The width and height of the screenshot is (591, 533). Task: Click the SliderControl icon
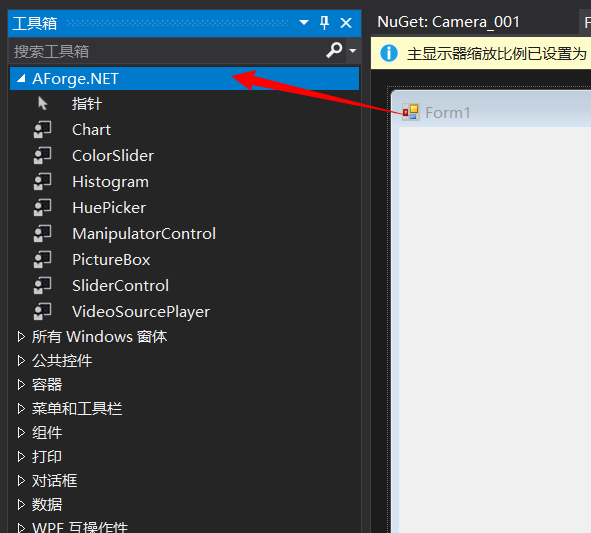click(43, 286)
